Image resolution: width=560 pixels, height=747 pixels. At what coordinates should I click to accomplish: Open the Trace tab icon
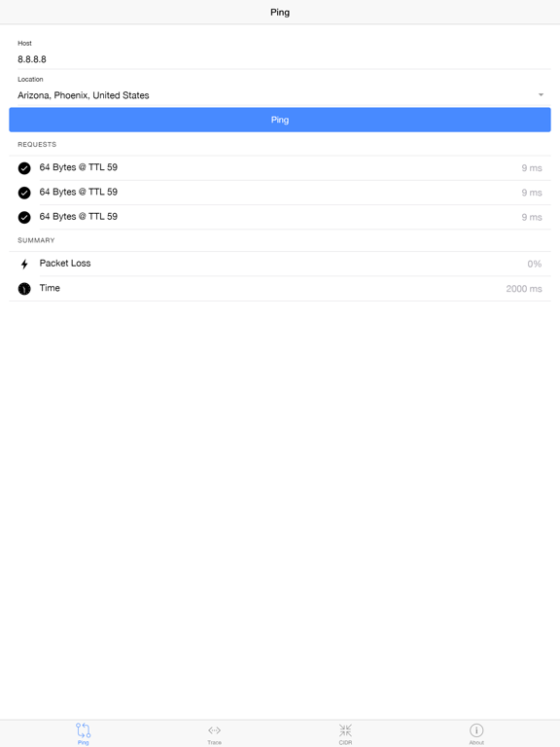(214, 729)
